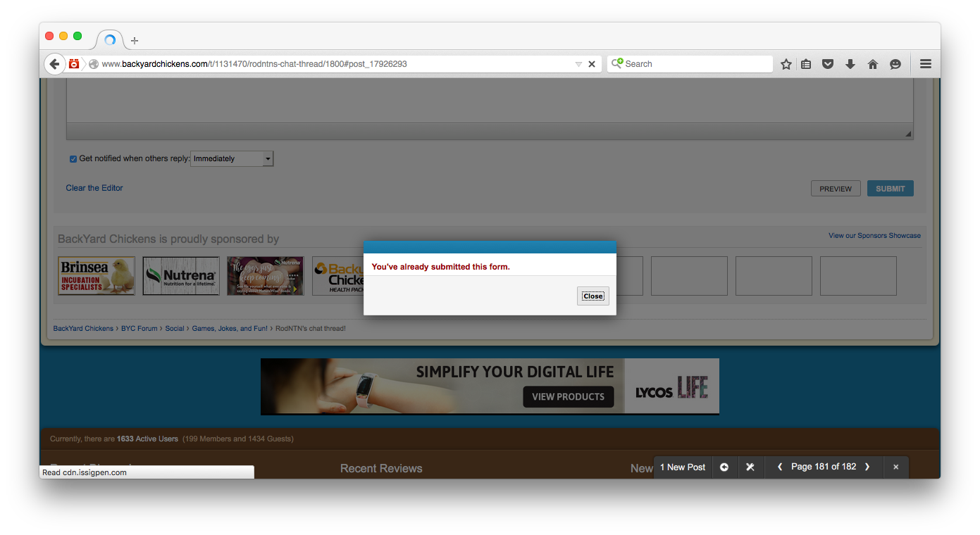
Task: Open the Brinsea Incubation Specialists sponsor banner
Action: (x=97, y=276)
